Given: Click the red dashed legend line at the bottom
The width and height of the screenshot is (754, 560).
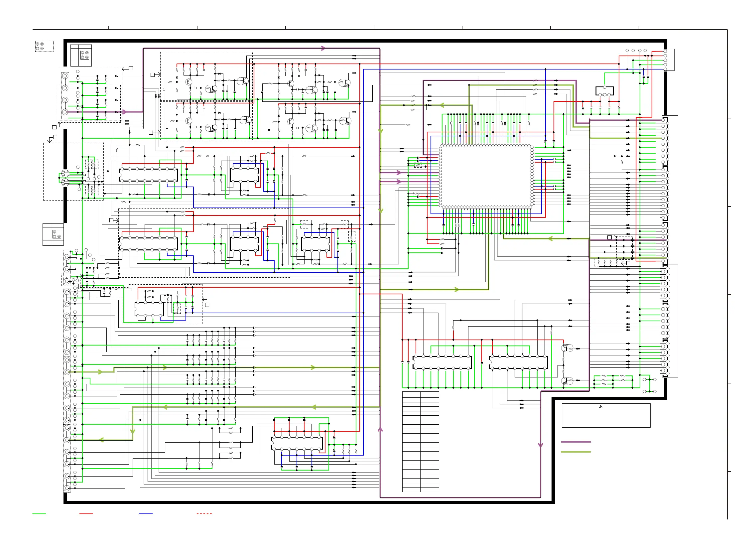Looking at the screenshot, I should pyautogui.click(x=204, y=513).
